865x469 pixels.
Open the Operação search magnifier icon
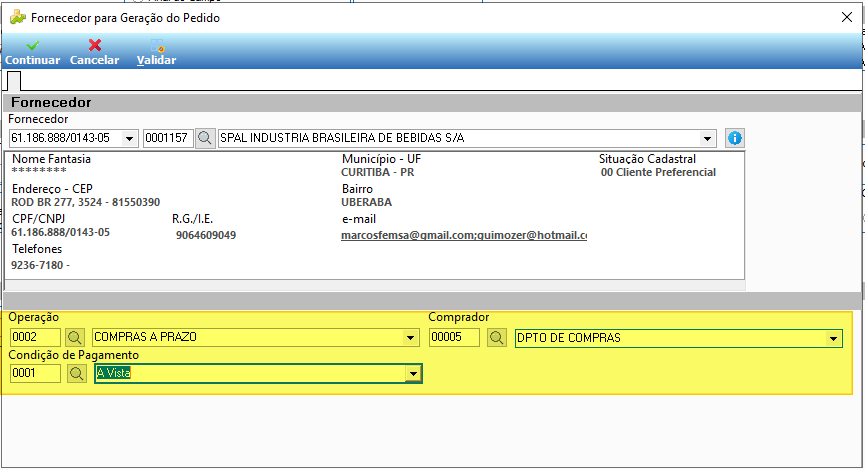tap(74, 337)
